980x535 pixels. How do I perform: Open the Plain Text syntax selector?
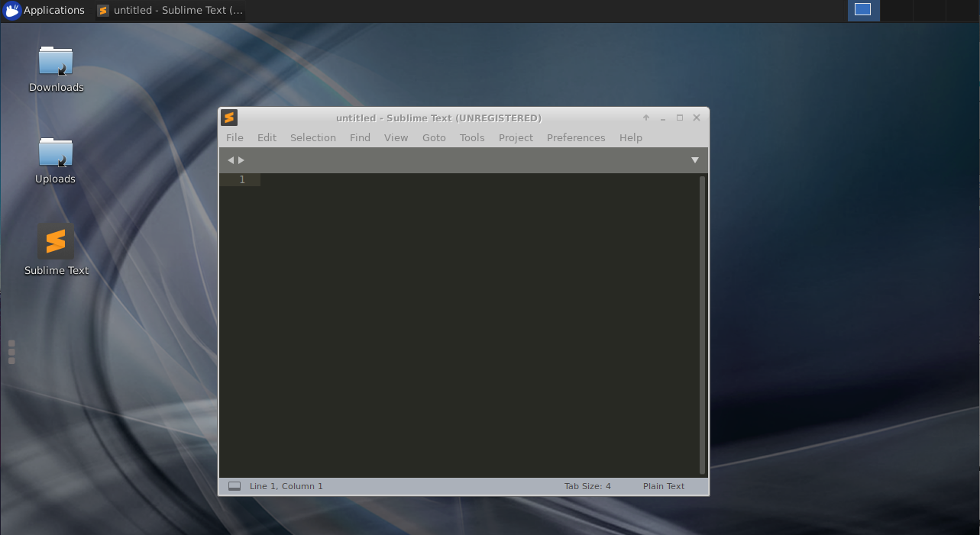point(663,486)
